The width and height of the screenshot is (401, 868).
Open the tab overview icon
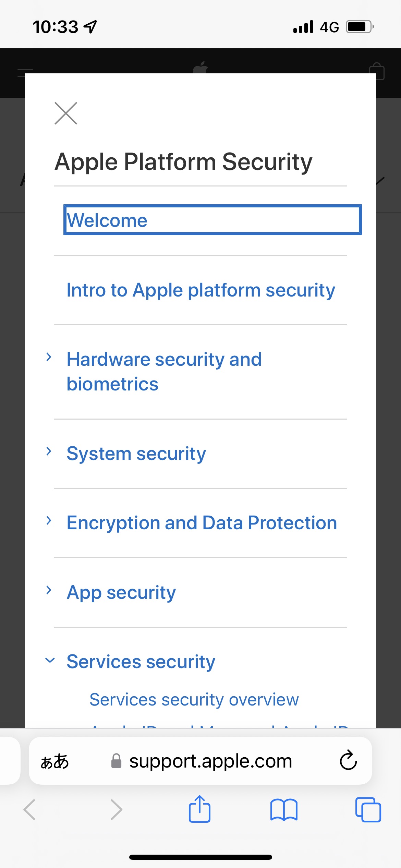click(368, 810)
